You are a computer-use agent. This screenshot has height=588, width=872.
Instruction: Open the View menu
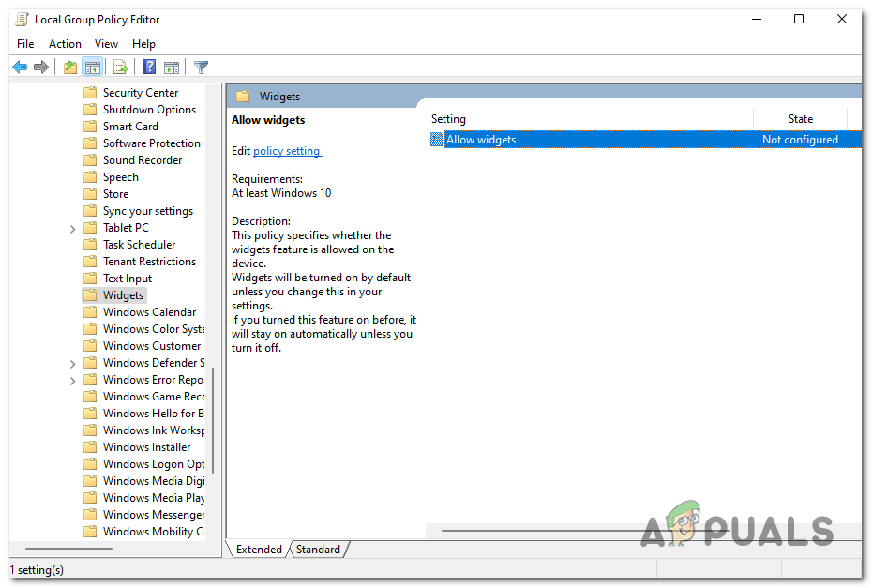(106, 44)
